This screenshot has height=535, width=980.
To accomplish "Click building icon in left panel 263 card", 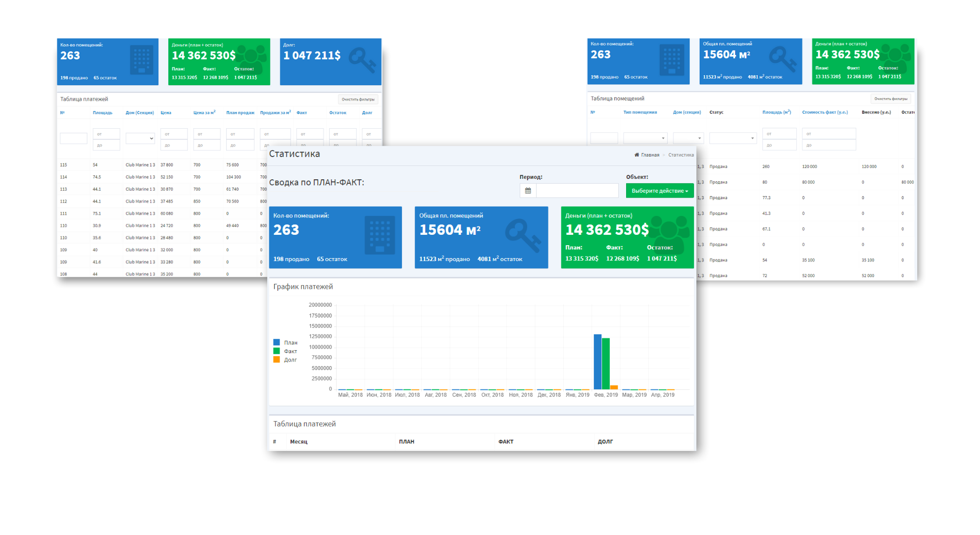I will (142, 60).
